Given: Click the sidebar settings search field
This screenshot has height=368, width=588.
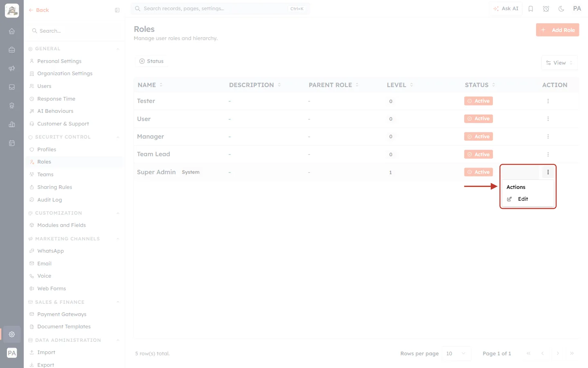Looking at the screenshot, I should point(74,31).
